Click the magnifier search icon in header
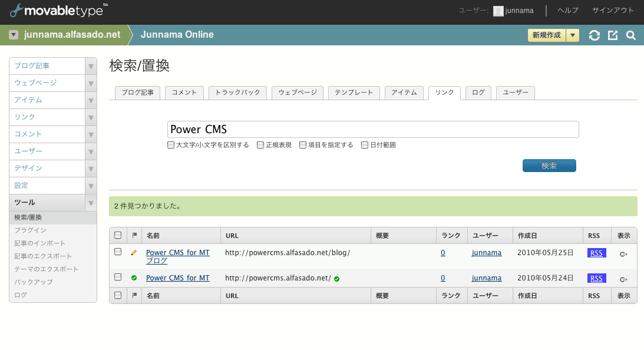The height and width of the screenshot is (350, 644). click(631, 35)
